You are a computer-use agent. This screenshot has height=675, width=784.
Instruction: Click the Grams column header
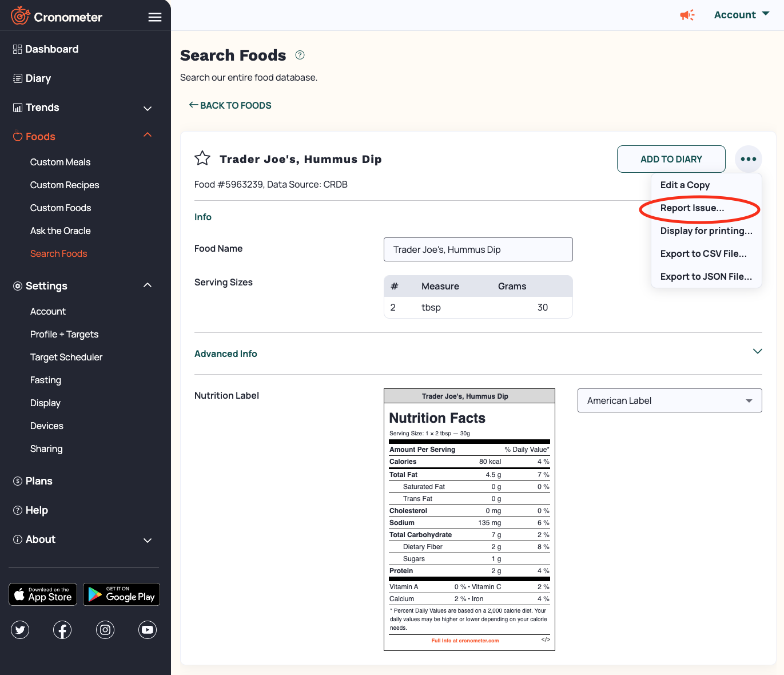click(512, 286)
